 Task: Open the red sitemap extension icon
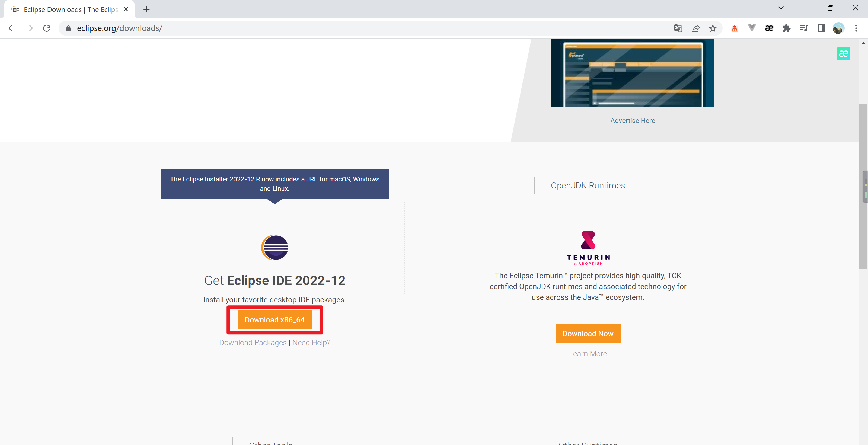[x=735, y=28]
